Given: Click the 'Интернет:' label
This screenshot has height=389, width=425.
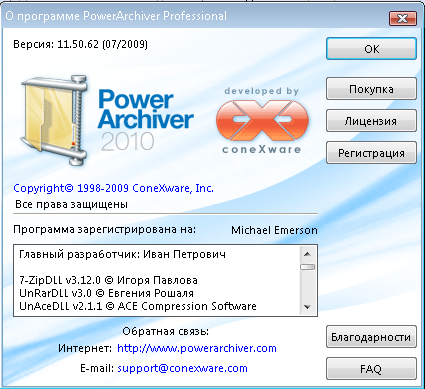Looking at the screenshot, I should click(85, 348).
